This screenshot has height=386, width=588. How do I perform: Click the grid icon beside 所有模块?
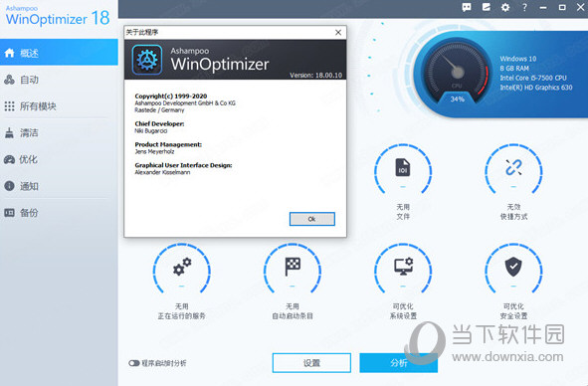click(x=9, y=106)
